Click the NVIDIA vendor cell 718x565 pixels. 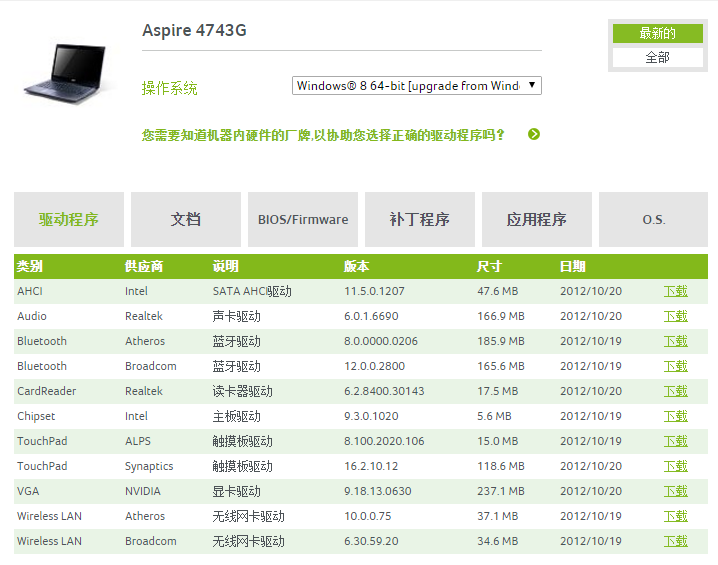coord(142,491)
